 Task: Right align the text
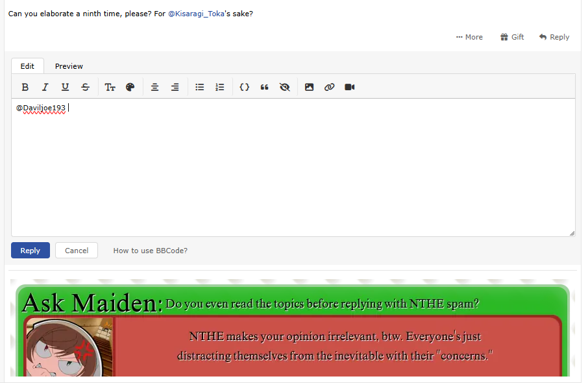pos(175,87)
